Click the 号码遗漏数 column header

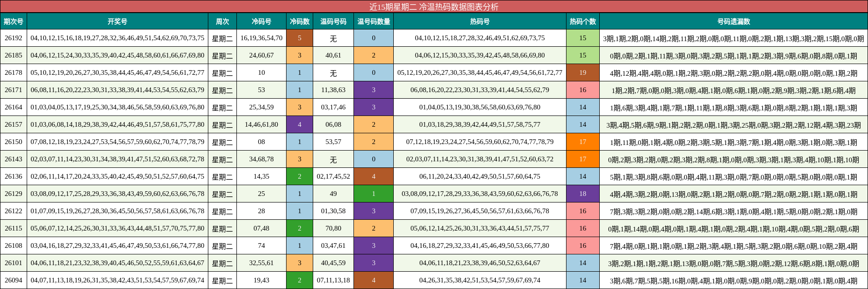coord(734,22)
